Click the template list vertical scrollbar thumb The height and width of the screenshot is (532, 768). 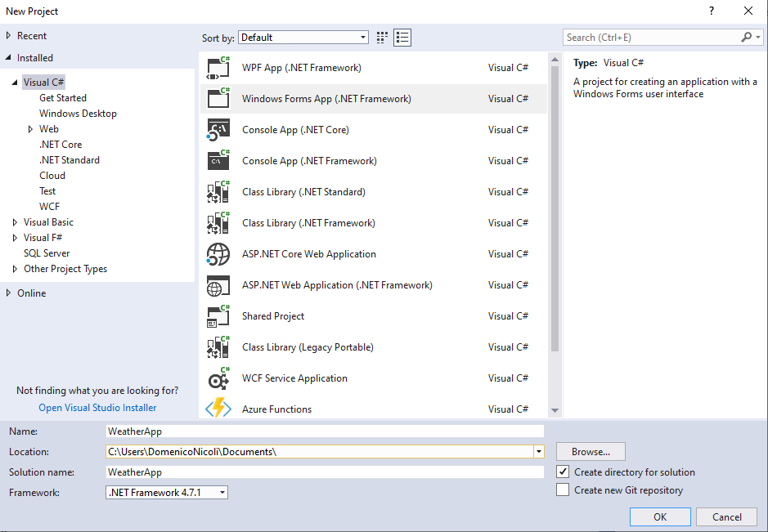pos(555,208)
